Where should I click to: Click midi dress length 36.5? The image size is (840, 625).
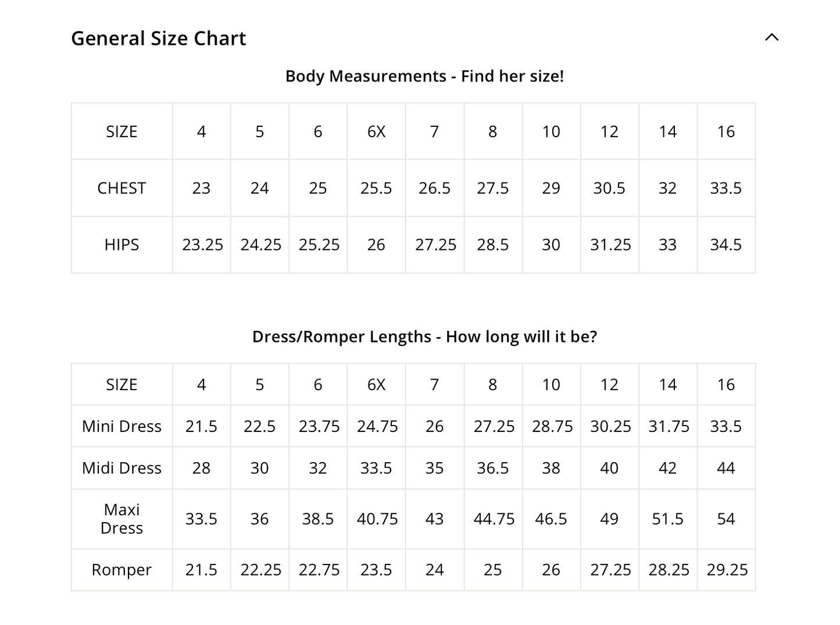[x=492, y=468]
